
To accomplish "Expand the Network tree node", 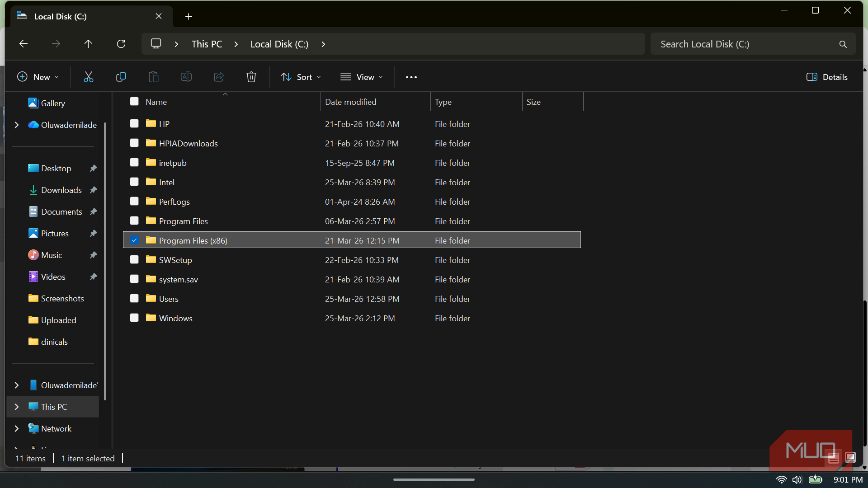I will point(17,428).
